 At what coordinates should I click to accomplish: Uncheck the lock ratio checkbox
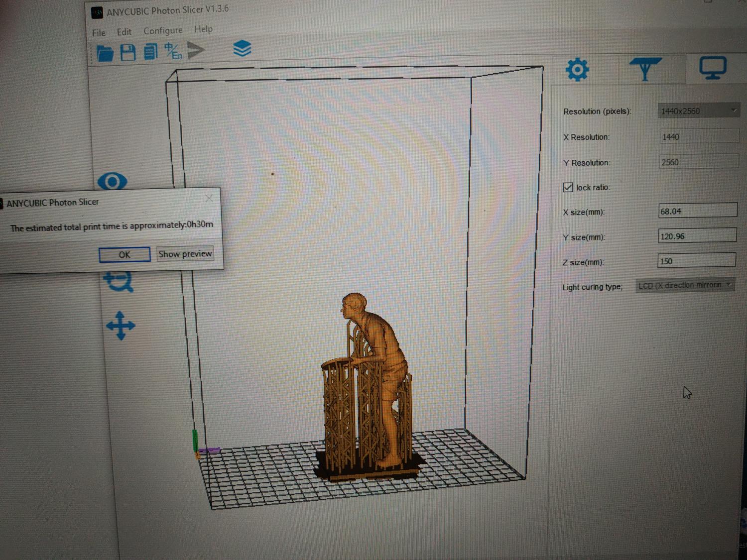point(568,187)
